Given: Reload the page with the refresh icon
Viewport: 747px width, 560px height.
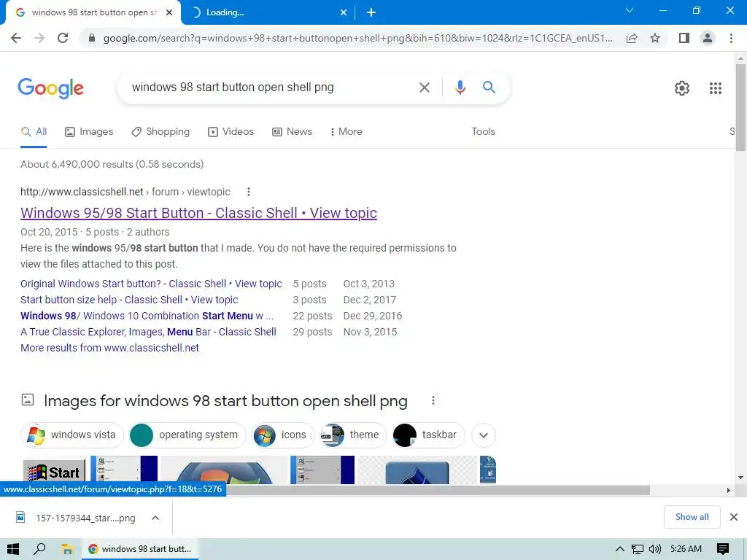Looking at the screenshot, I should click(x=63, y=38).
